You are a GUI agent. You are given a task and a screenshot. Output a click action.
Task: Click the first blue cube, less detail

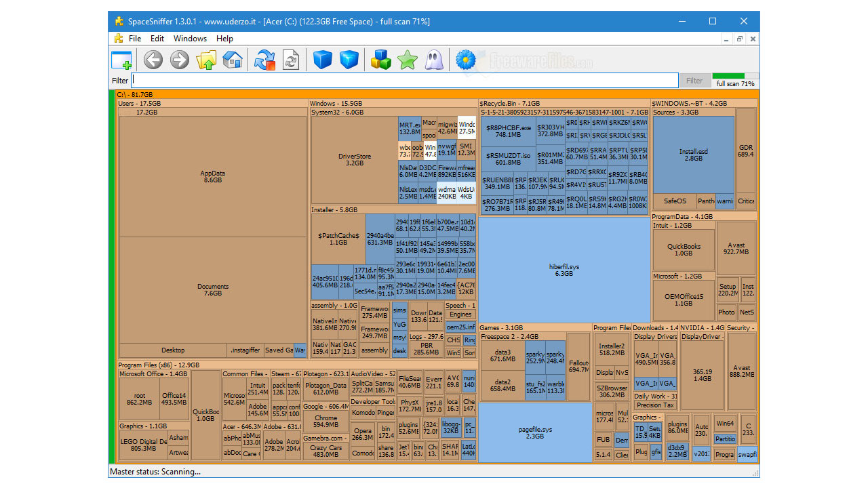323,60
